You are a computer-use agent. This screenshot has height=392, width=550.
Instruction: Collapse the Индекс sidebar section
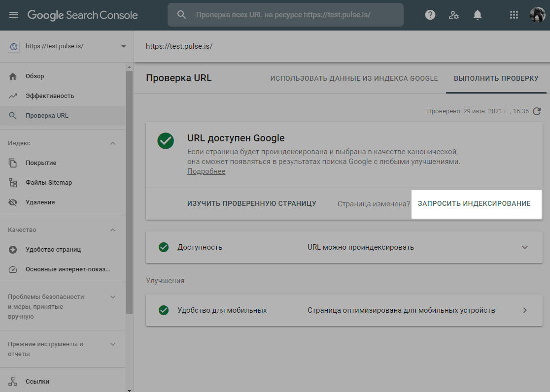[113, 143]
